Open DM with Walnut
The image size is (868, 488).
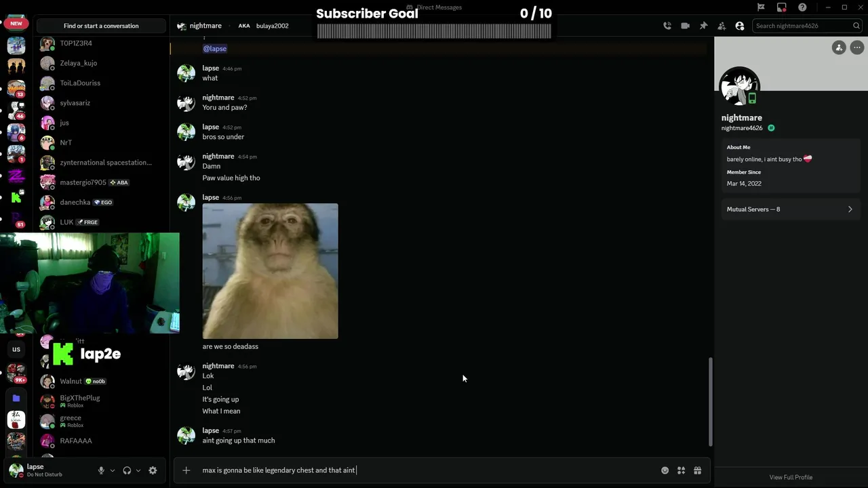point(101,381)
